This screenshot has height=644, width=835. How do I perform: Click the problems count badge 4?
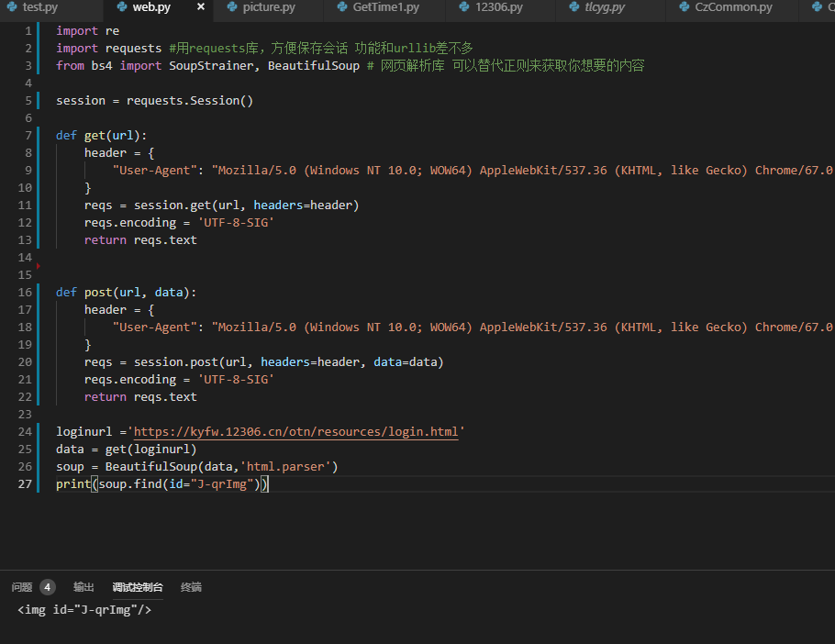pyautogui.click(x=48, y=587)
